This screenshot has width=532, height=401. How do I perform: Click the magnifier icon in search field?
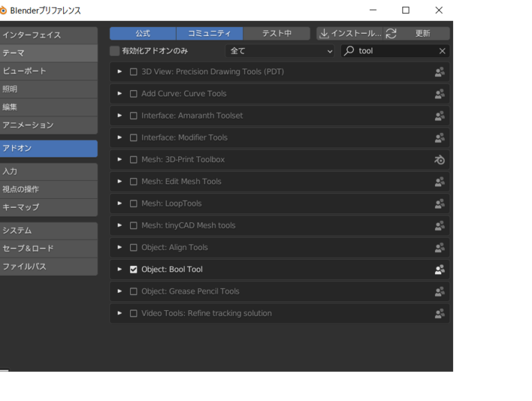click(349, 51)
